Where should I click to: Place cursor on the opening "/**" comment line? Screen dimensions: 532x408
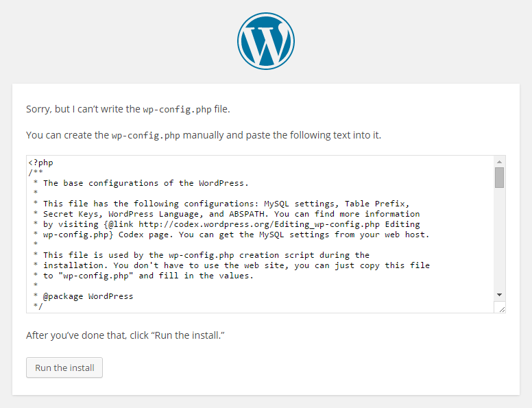(x=36, y=173)
